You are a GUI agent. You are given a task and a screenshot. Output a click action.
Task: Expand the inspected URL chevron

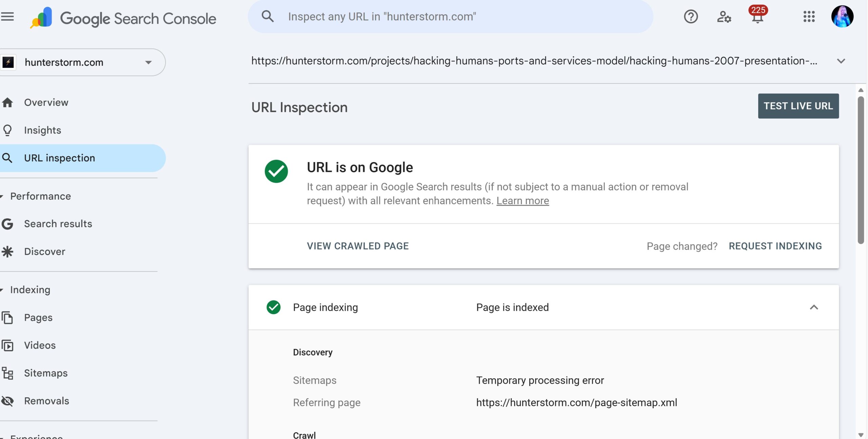(841, 61)
